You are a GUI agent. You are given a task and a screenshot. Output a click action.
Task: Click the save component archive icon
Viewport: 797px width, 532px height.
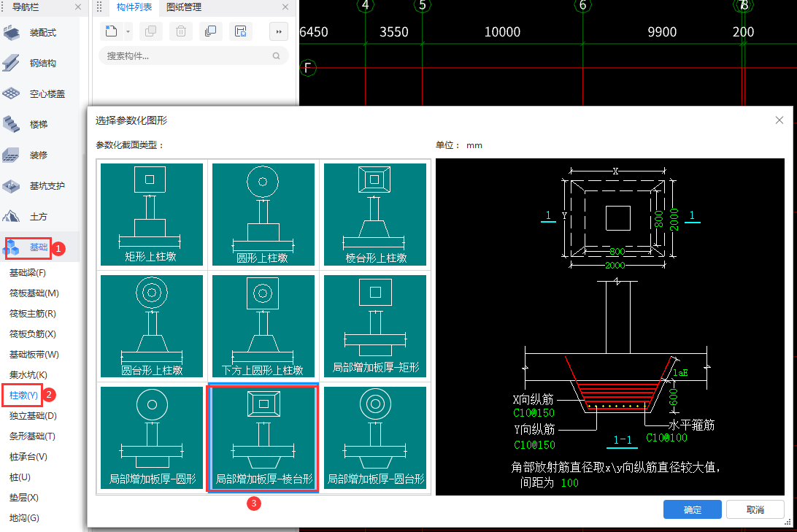[x=240, y=31]
